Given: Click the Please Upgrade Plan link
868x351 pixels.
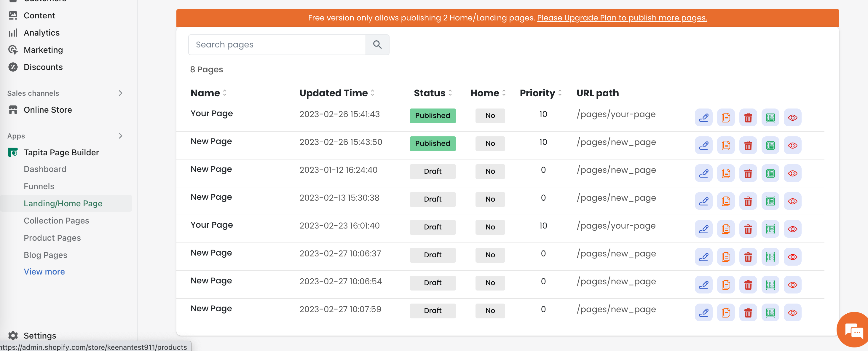Looking at the screenshot, I should tap(622, 18).
